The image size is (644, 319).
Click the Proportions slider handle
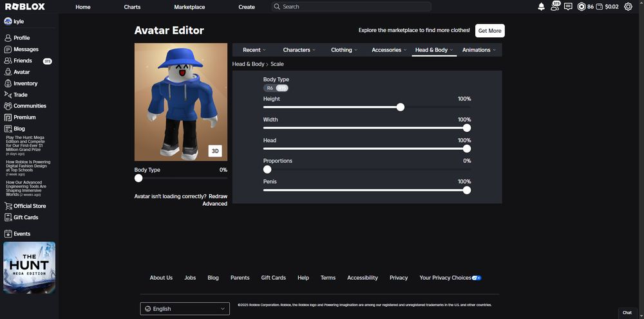[x=267, y=169]
